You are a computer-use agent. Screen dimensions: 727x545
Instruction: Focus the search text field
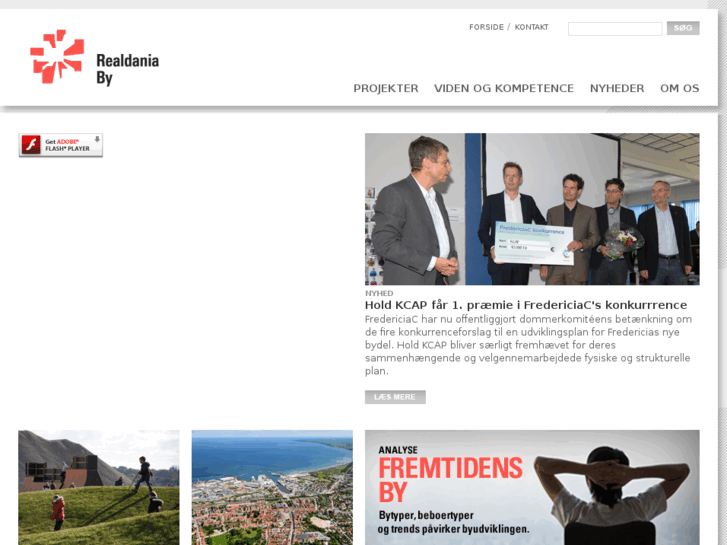point(615,29)
